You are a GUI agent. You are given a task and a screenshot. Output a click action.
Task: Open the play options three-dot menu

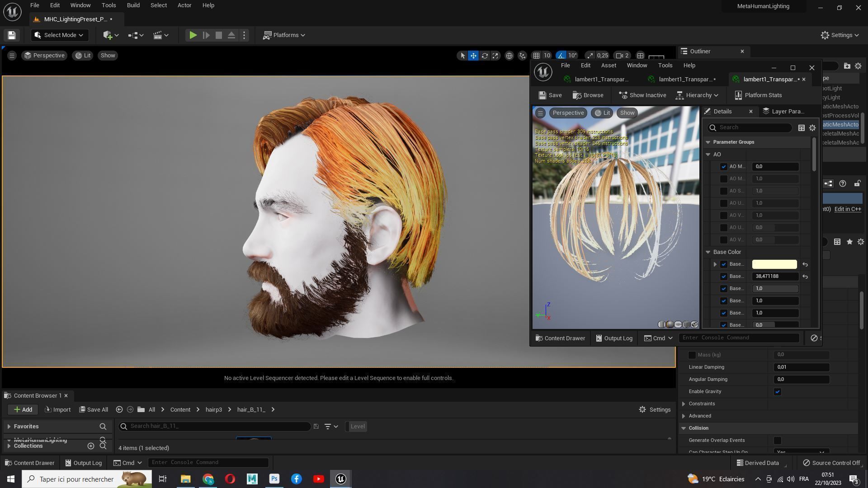click(244, 35)
